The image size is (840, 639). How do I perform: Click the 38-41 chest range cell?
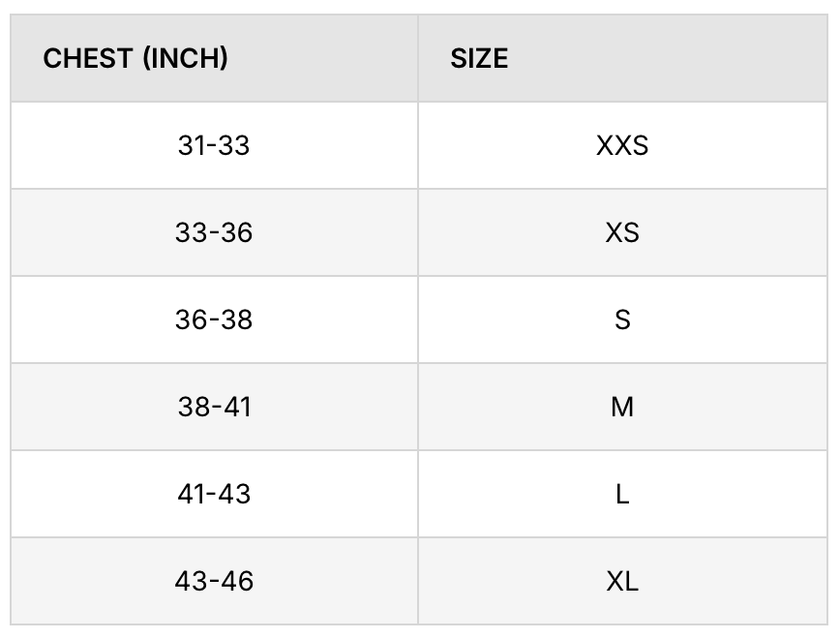pyautogui.click(x=214, y=407)
